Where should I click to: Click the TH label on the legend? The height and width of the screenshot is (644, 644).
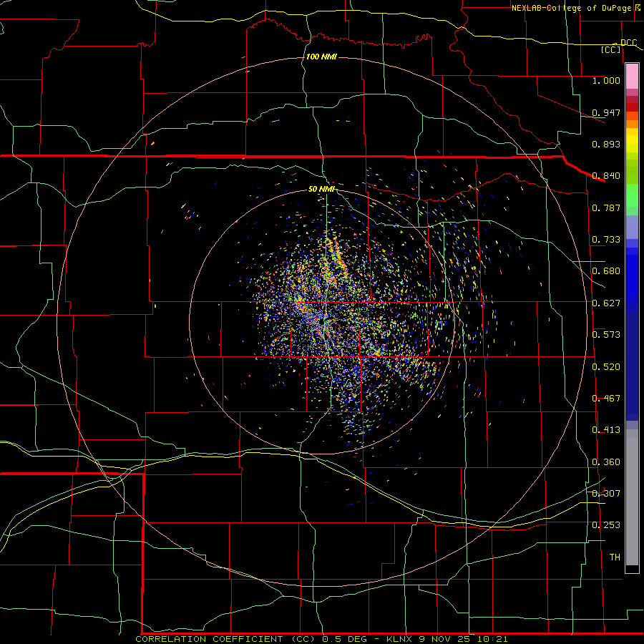(x=615, y=557)
